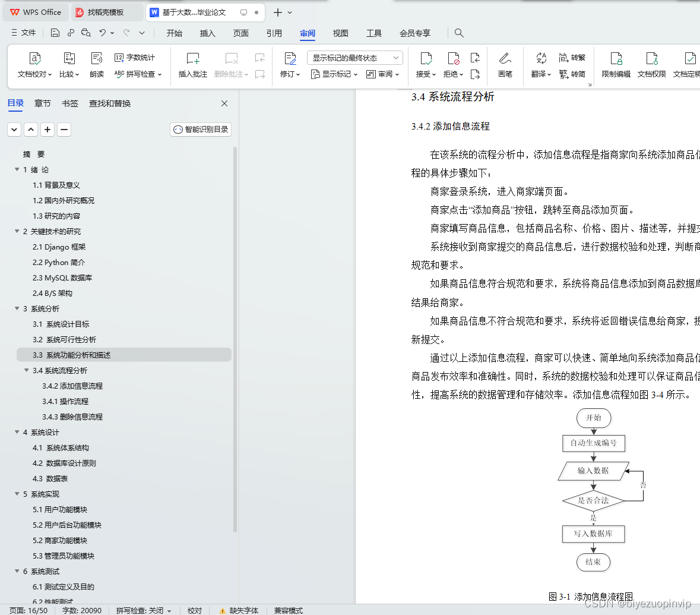
Task: Click the print preview icon
Action: pos(86,33)
